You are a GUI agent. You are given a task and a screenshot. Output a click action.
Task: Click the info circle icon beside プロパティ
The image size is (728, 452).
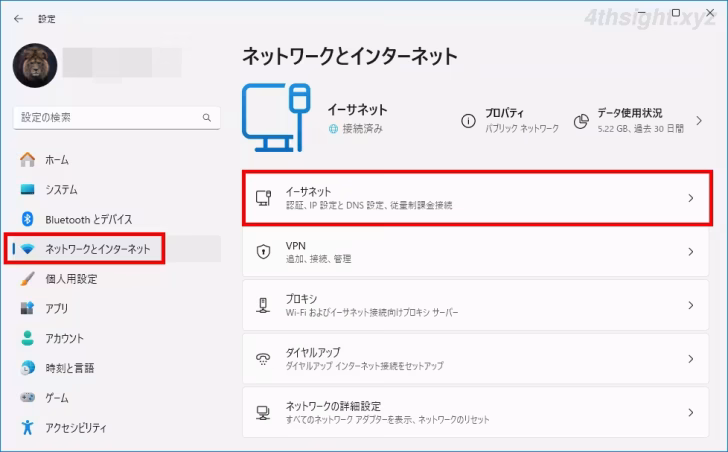(x=468, y=121)
